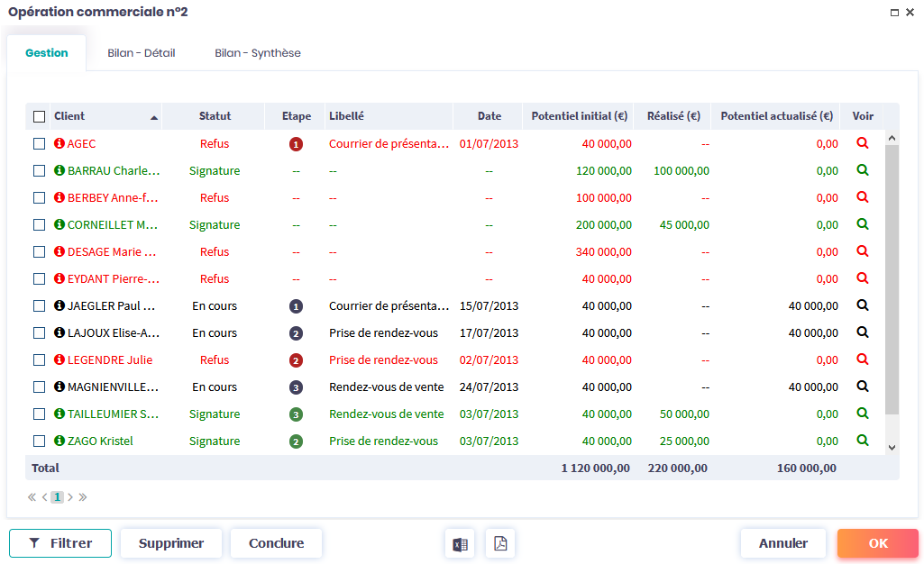Tick the checkbox for BARRAU Charles row
Image resolution: width=924 pixels, height=564 pixels.
point(39,170)
